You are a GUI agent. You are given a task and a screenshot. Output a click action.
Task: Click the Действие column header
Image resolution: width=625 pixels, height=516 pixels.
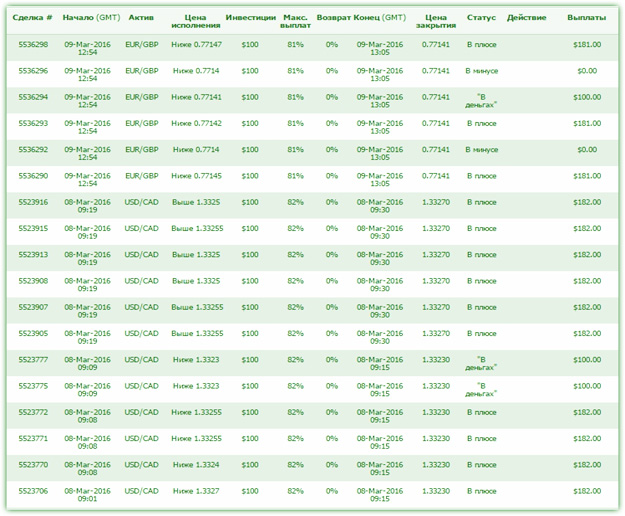[x=526, y=18]
